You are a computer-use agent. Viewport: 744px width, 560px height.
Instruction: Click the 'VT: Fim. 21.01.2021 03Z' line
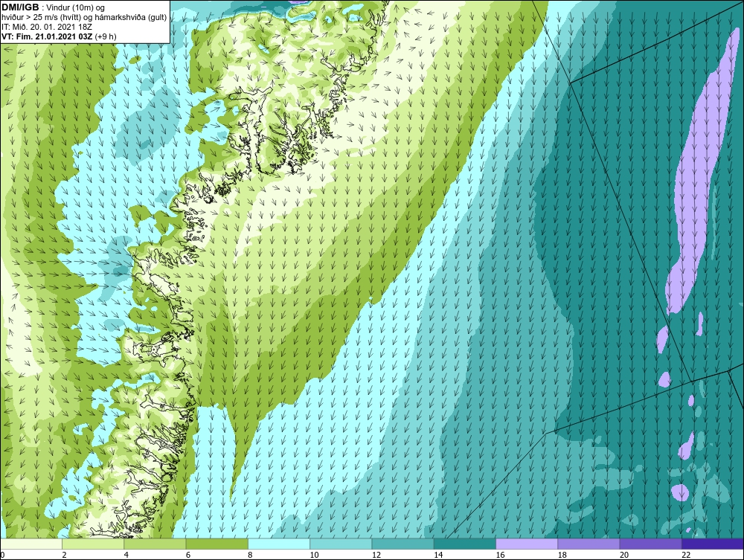tap(48, 36)
